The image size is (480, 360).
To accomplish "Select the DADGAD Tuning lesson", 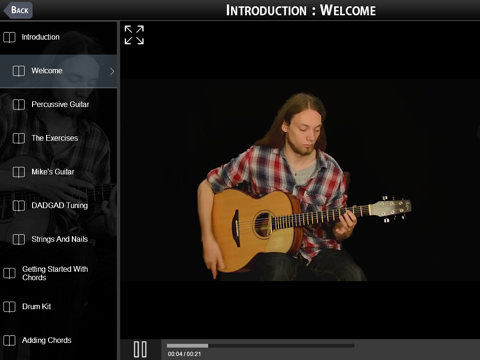I will [x=58, y=205].
